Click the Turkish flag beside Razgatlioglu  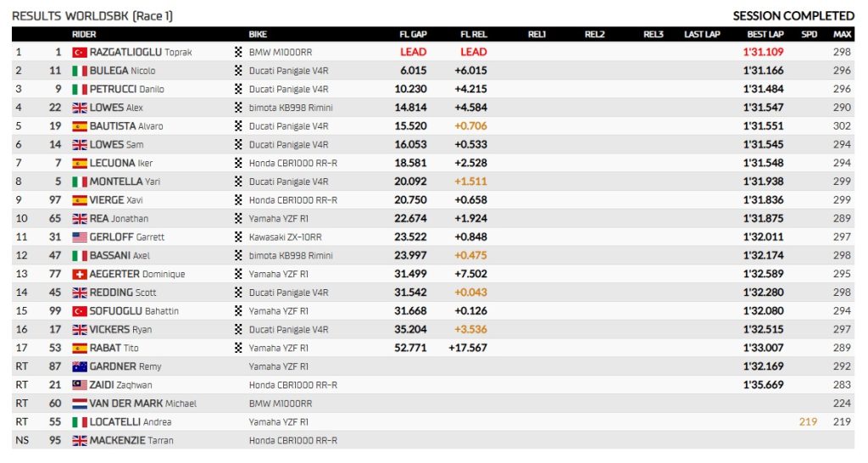80,53
